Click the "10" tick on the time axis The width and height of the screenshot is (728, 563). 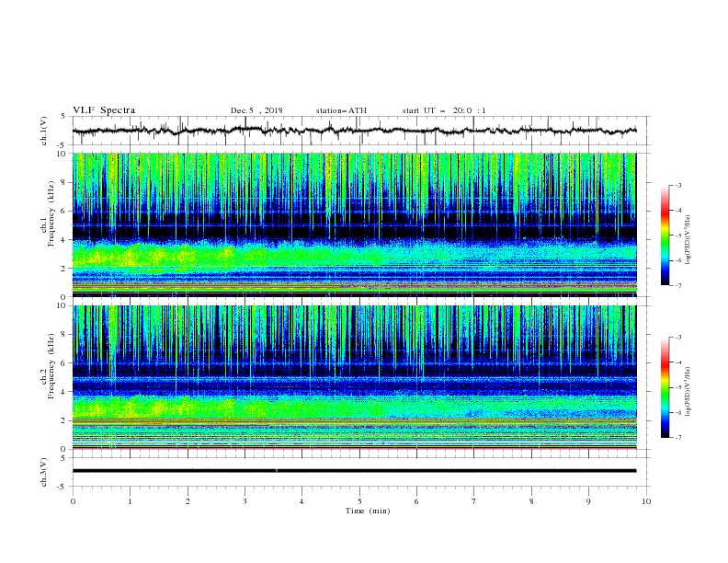click(646, 501)
